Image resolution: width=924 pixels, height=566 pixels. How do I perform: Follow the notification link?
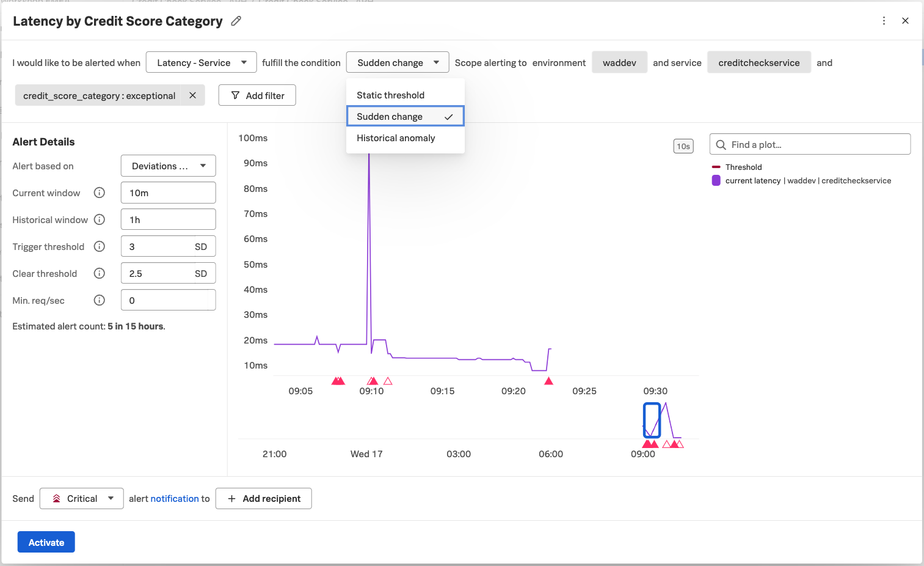point(175,499)
